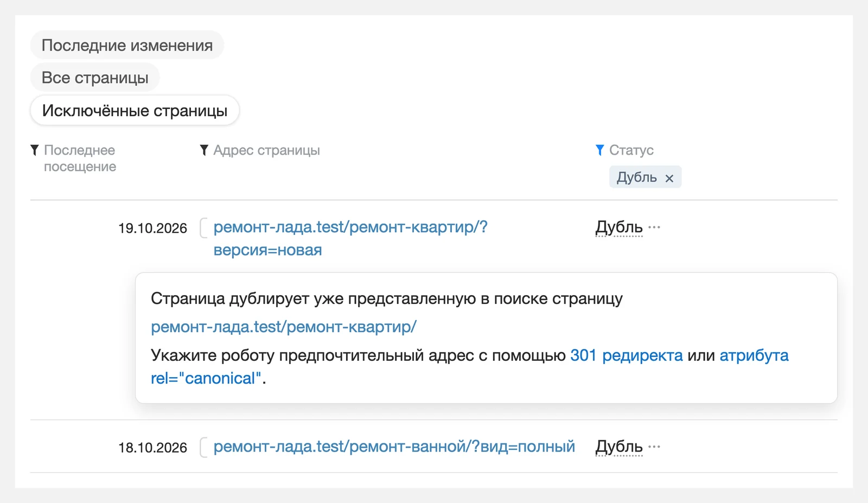The image size is (868, 503).
Task: Select the Исключённые страницы tab
Action: (x=135, y=110)
